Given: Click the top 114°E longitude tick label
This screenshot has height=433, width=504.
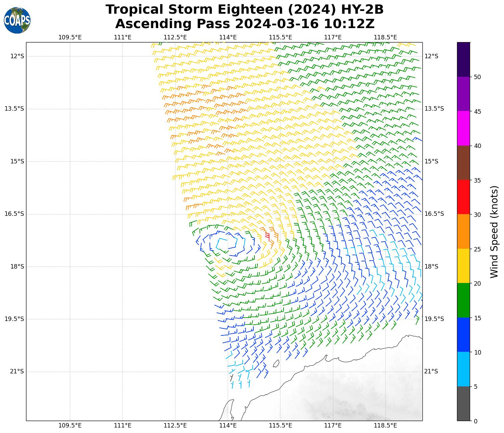Looking at the screenshot, I should tap(228, 37).
